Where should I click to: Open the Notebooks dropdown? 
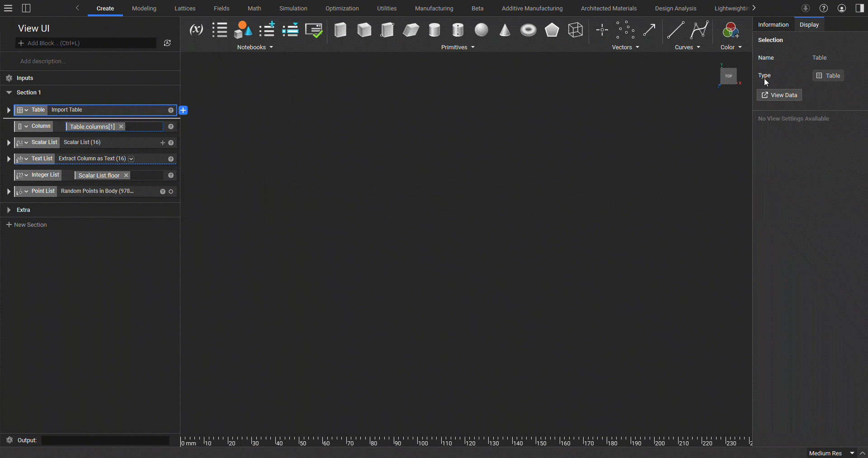coord(255,47)
